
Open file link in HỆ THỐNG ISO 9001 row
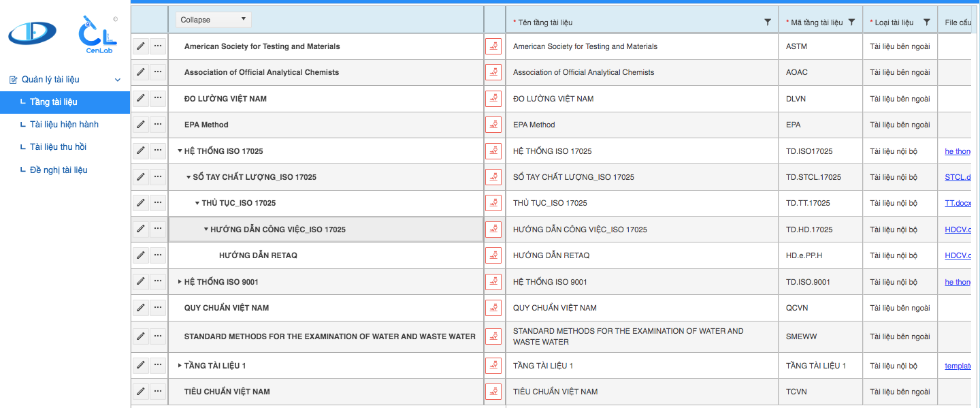pyautogui.click(x=958, y=282)
